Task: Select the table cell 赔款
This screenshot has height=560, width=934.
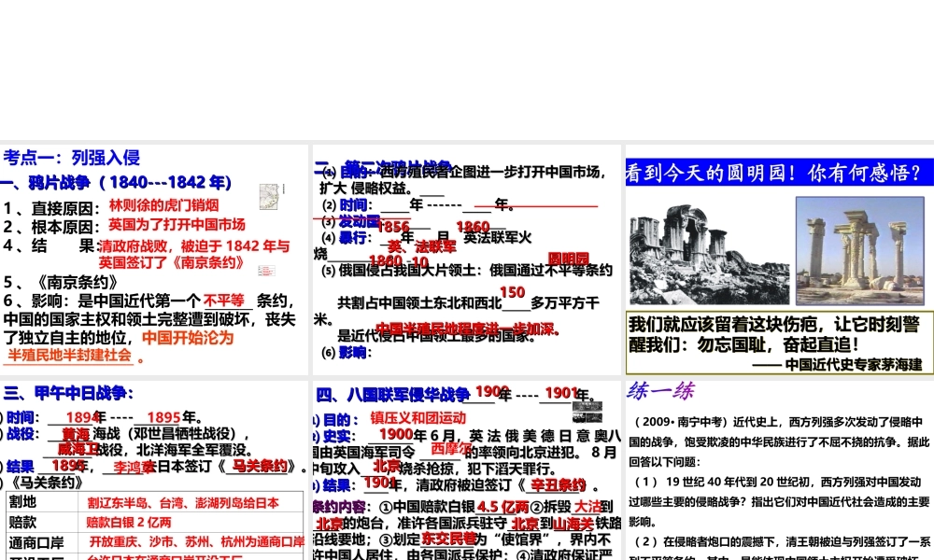Action: pyautogui.click(x=42, y=522)
